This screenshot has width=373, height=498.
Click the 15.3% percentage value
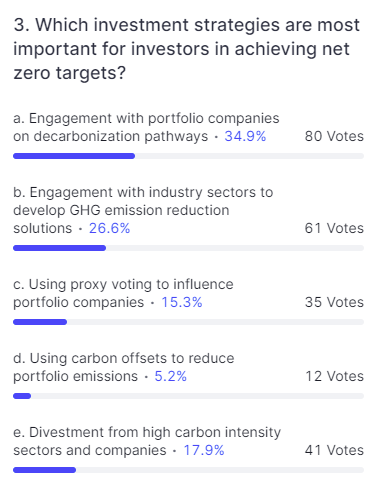(182, 302)
